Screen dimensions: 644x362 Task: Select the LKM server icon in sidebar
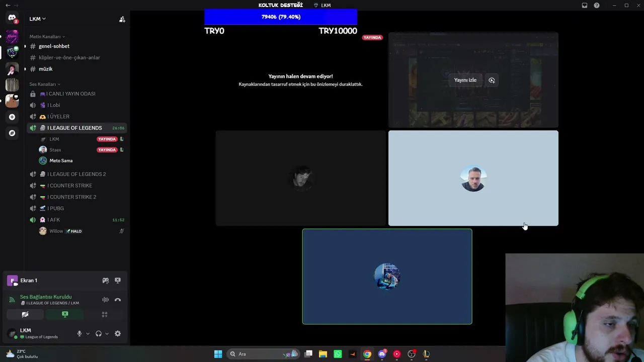pos(12,52)
